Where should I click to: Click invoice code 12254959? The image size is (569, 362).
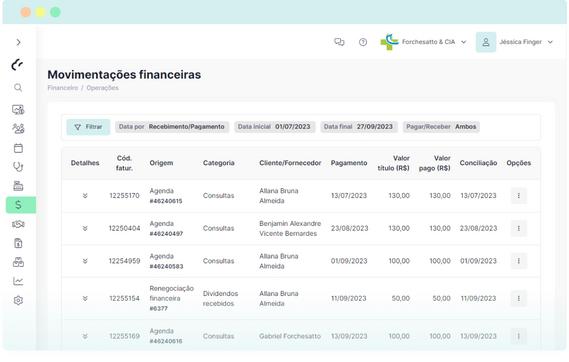124,261
